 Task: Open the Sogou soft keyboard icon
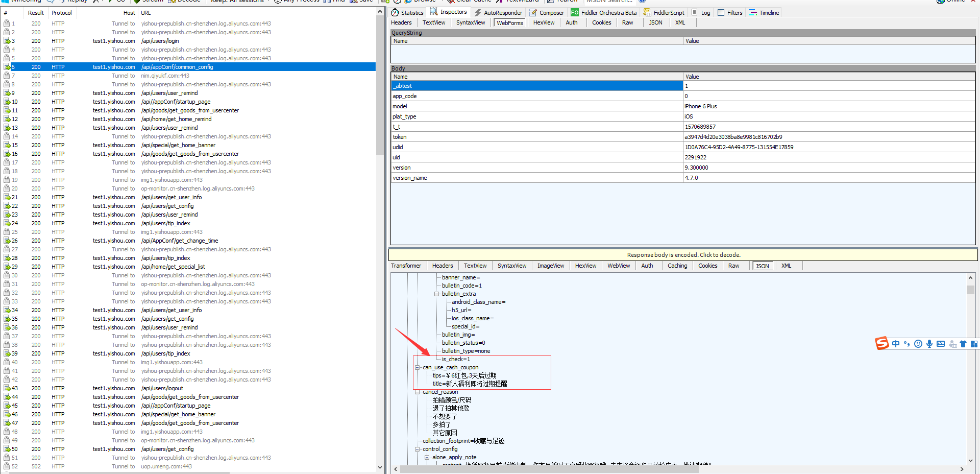(x=941, y=344)
